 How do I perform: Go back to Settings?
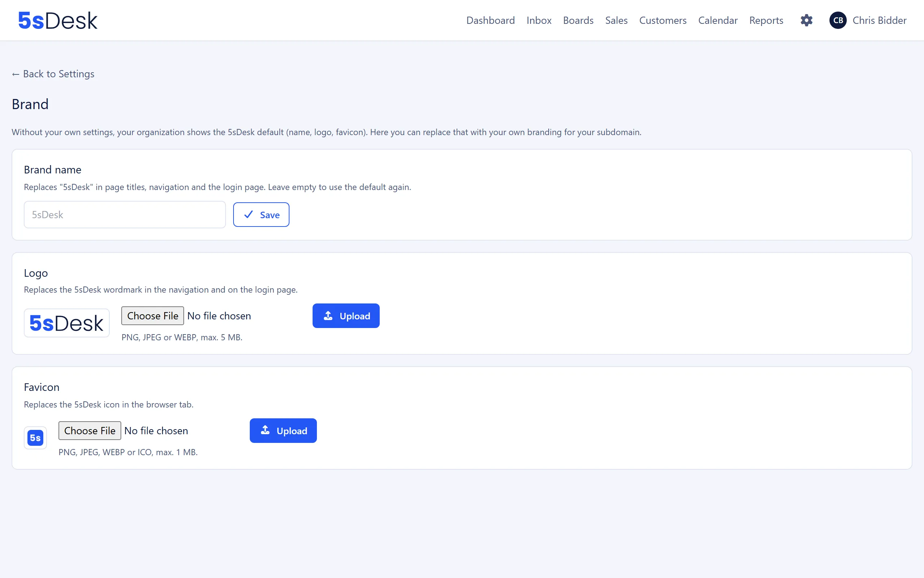(x=53, y=74)
